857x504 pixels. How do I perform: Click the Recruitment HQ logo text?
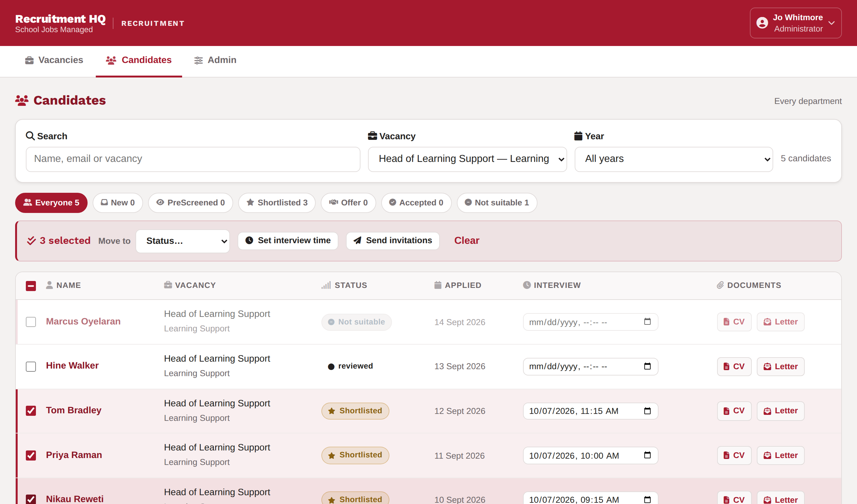point(60,19)
